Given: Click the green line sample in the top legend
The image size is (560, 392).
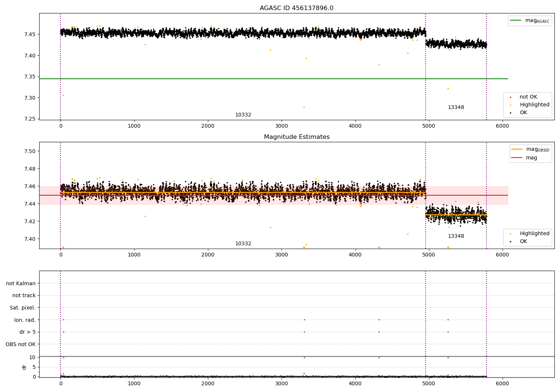Looking at the screenshot, I should click(x=516, y=21).
